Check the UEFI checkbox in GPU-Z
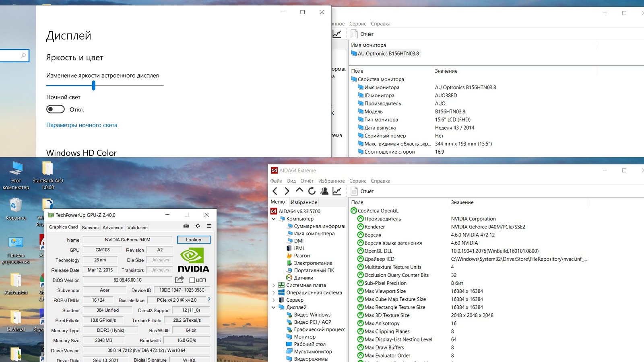644x362 pixels. [192, 280]
